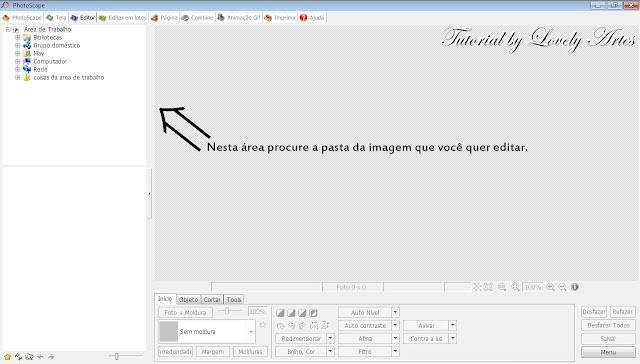
Task: Expand the Grupo doméstico tree node
Action: 18,45
